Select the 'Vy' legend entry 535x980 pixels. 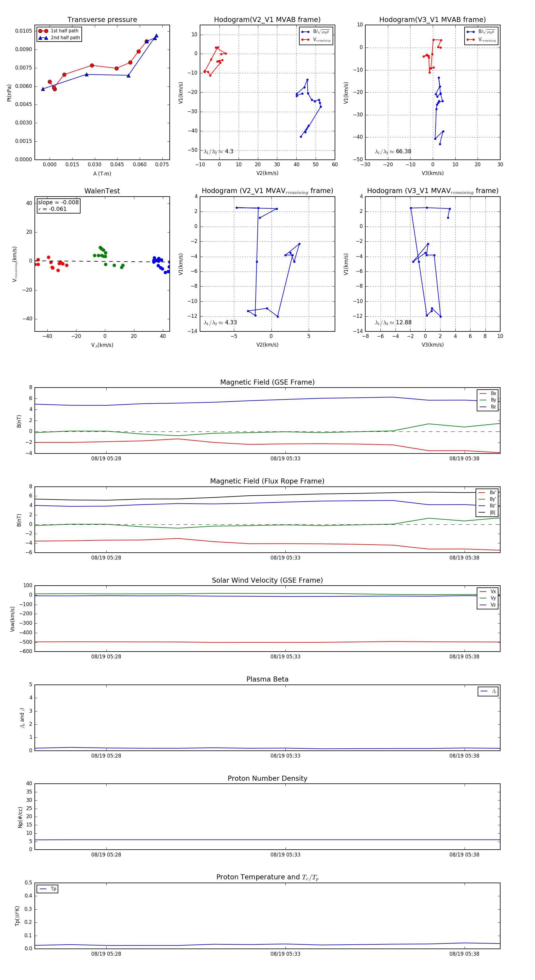coord(488,598)
